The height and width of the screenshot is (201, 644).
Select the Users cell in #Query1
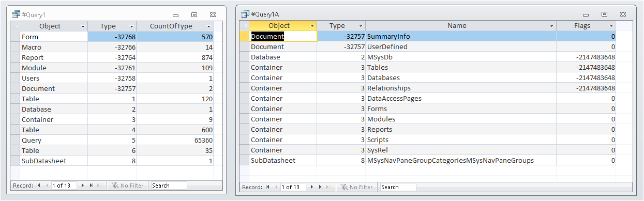[x=54, y=78]
